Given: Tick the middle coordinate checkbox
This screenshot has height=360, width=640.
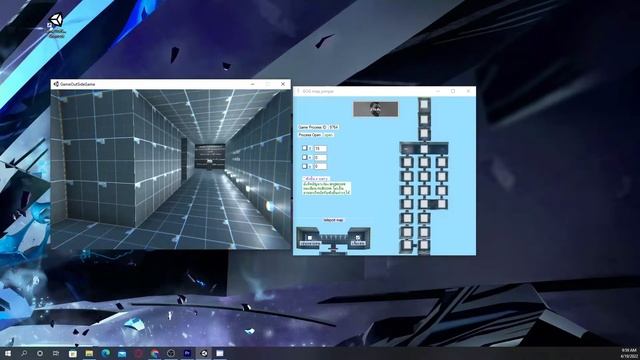Looking at the screenshot, I should [304, 157].
